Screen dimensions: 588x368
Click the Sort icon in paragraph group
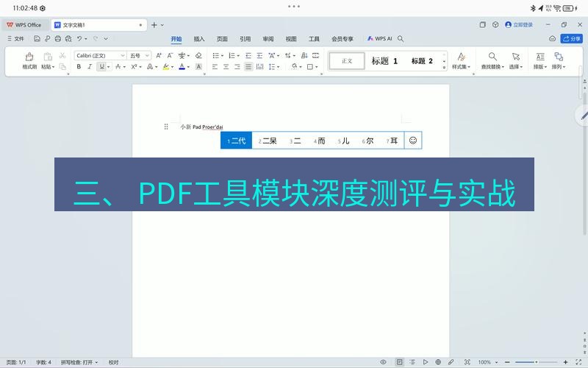click(304, 56)
